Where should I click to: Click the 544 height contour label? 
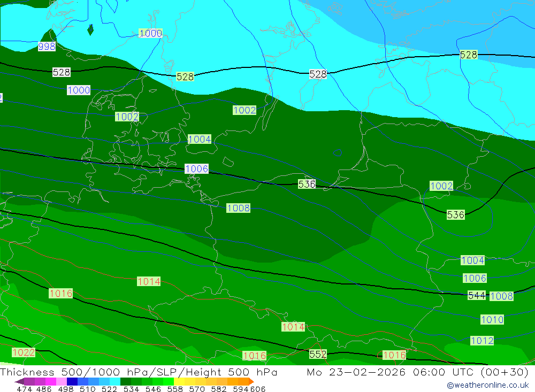(477, 295)
